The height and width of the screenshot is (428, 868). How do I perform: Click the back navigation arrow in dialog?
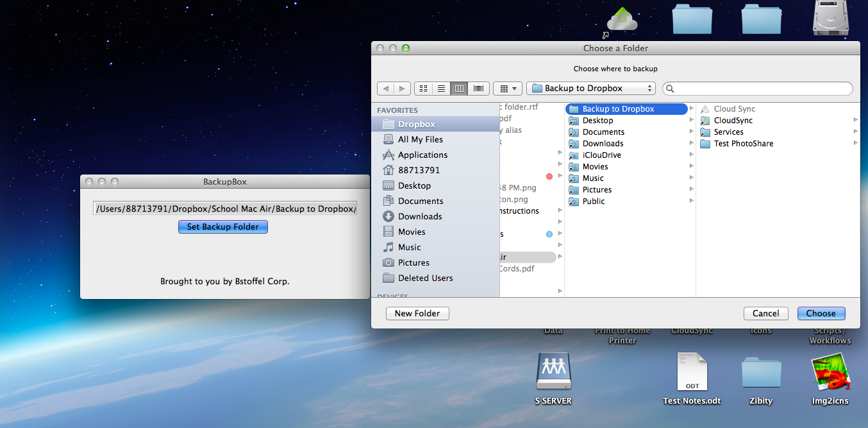coord(385,89)
